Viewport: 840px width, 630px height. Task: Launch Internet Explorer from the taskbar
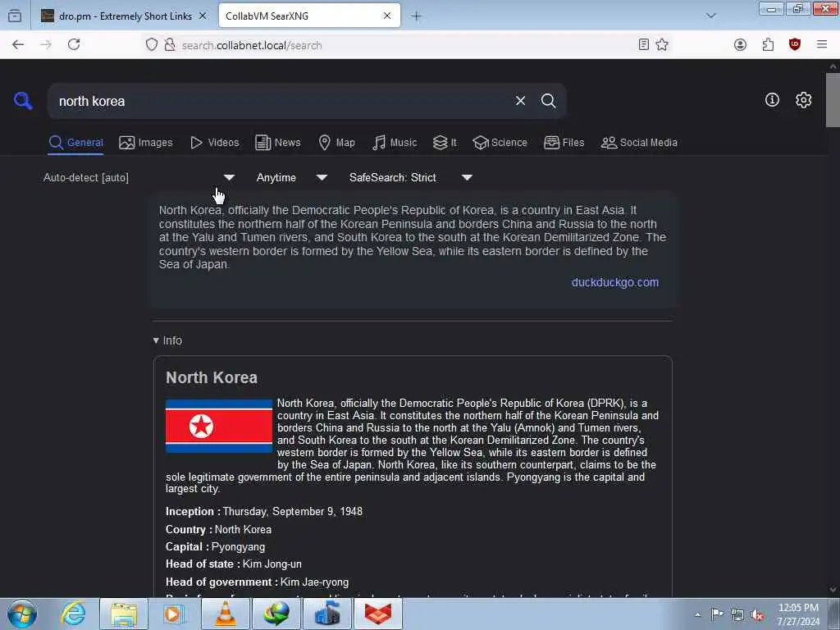click(73, 614)
